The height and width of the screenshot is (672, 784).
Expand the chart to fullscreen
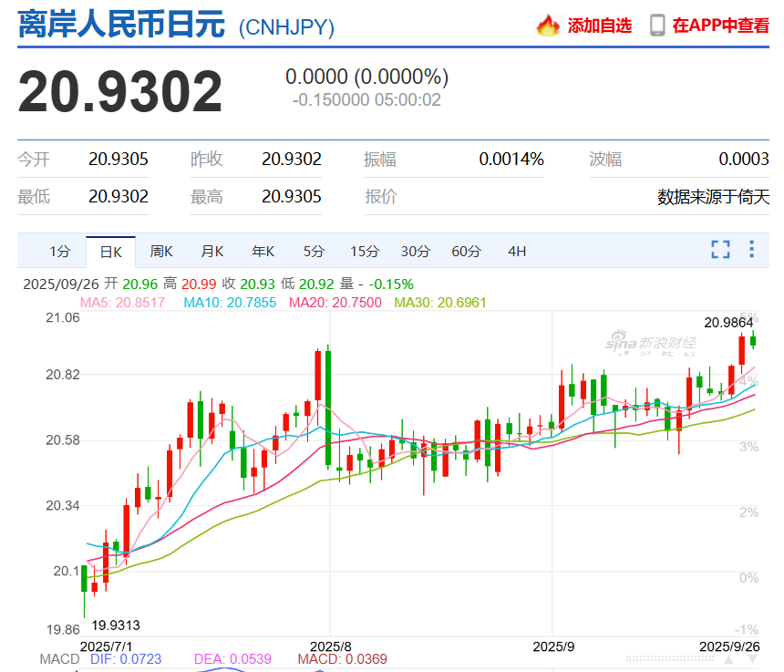[x=720, y=249]
